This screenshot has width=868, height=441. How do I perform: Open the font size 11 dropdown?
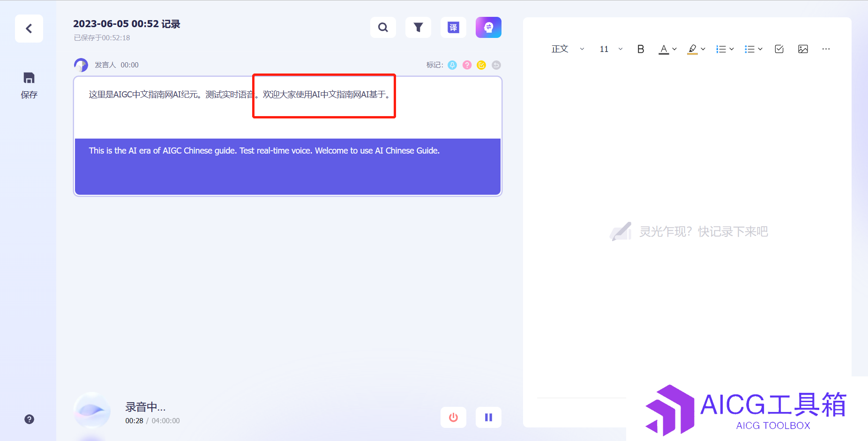pos(611,49)
